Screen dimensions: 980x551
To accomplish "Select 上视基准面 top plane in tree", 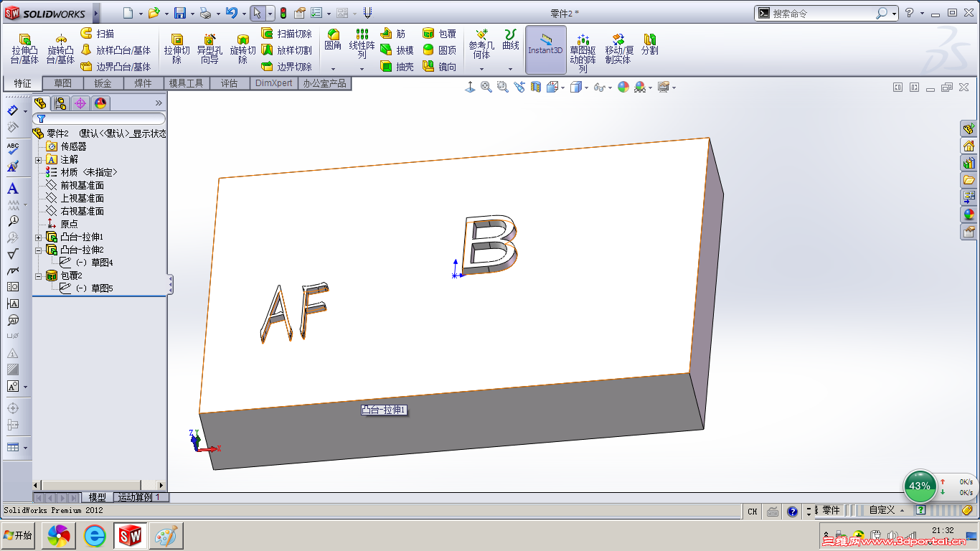I will 82,198.
